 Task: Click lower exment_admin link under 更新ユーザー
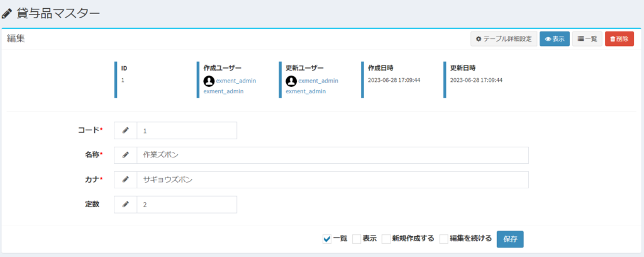pyautogui.click(x=306, y=91)
